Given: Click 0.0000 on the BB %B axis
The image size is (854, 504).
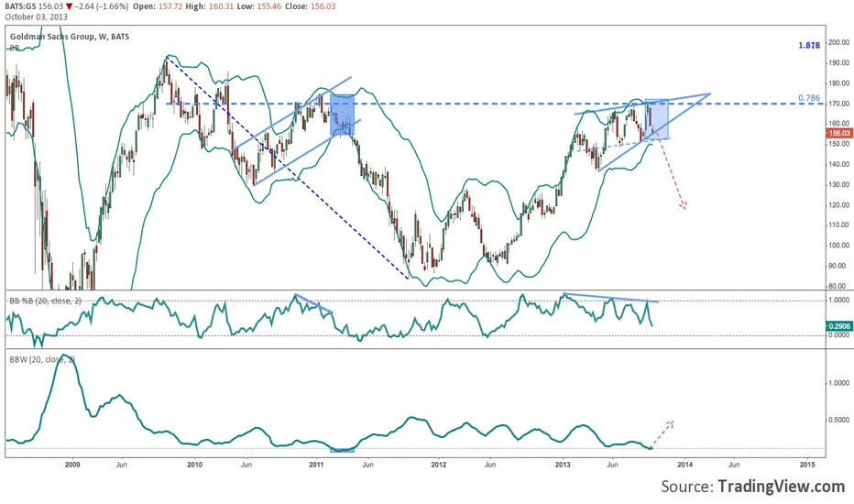Looking at the screenshot, I should (x=838, y=335).
